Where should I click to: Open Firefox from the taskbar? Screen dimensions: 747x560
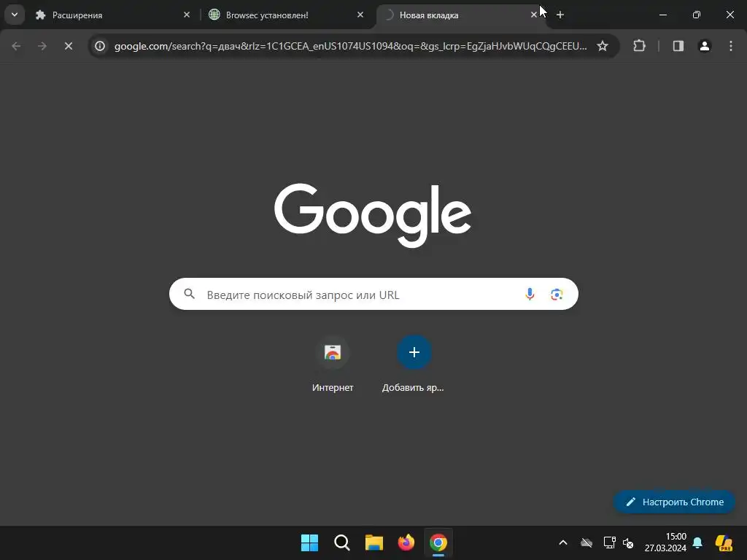coord(406,542)
